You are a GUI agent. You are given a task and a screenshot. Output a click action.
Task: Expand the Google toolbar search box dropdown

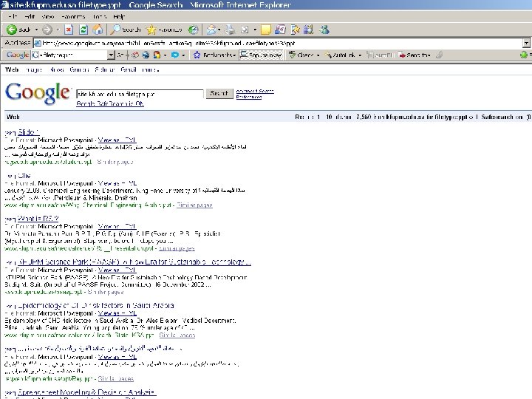pos(111,55)
